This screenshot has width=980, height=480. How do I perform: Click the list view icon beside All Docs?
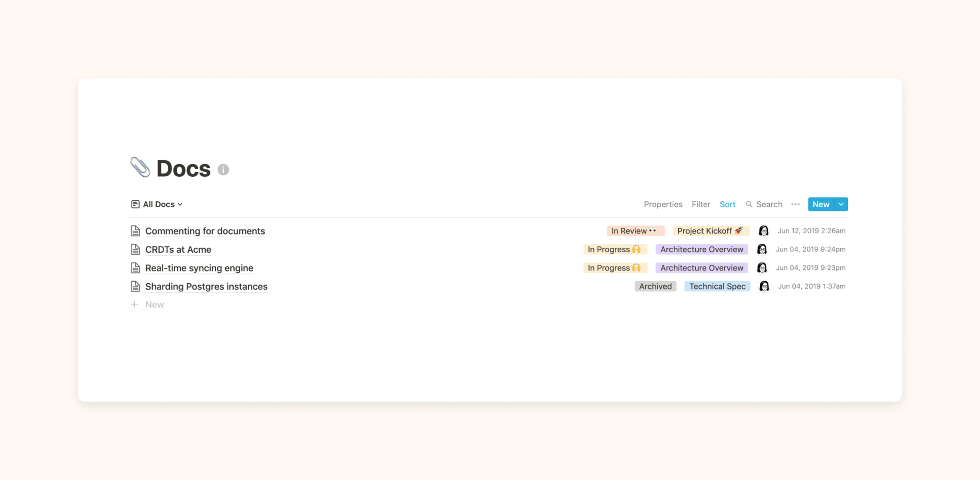(x=135, y=204)
